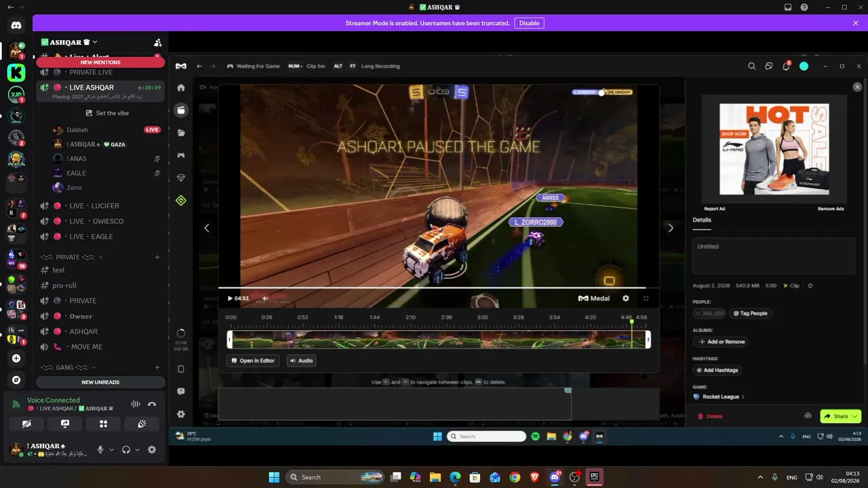Delete the clip using the red Delete button
The image size is (868, 488).
[x=710, y=416]
